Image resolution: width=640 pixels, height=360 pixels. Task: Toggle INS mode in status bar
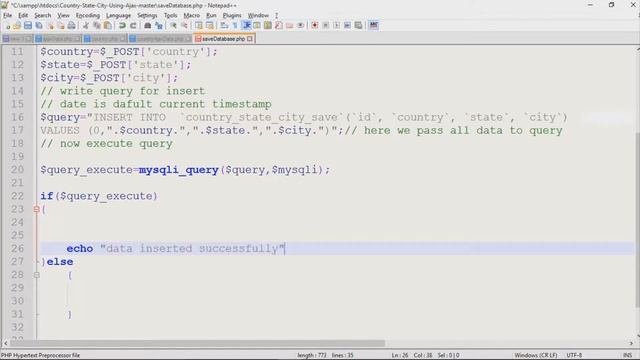(627, 355)
